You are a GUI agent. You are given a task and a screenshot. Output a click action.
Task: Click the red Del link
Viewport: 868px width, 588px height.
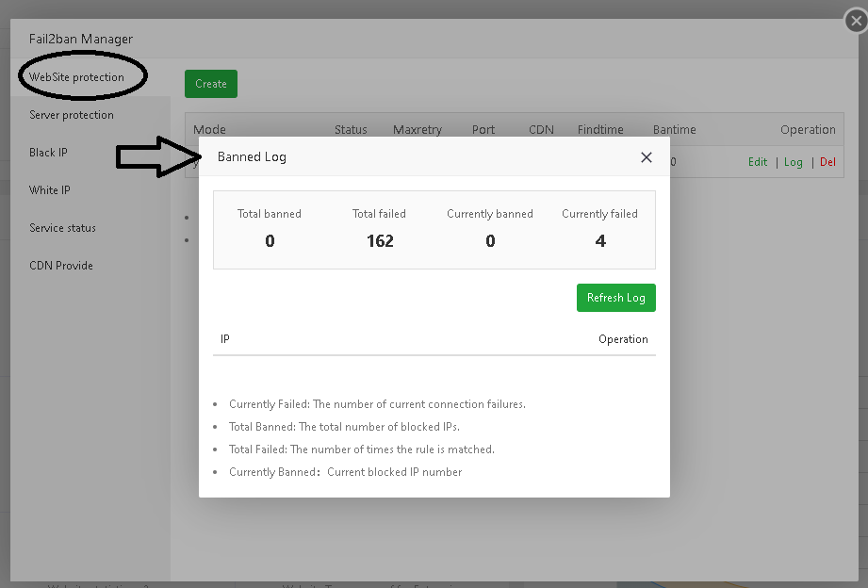(x=827, y=162)
